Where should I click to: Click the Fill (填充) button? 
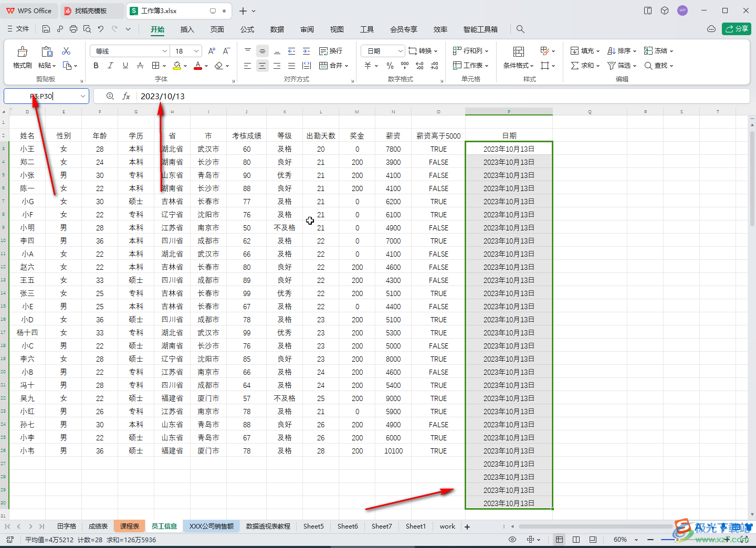585,51
